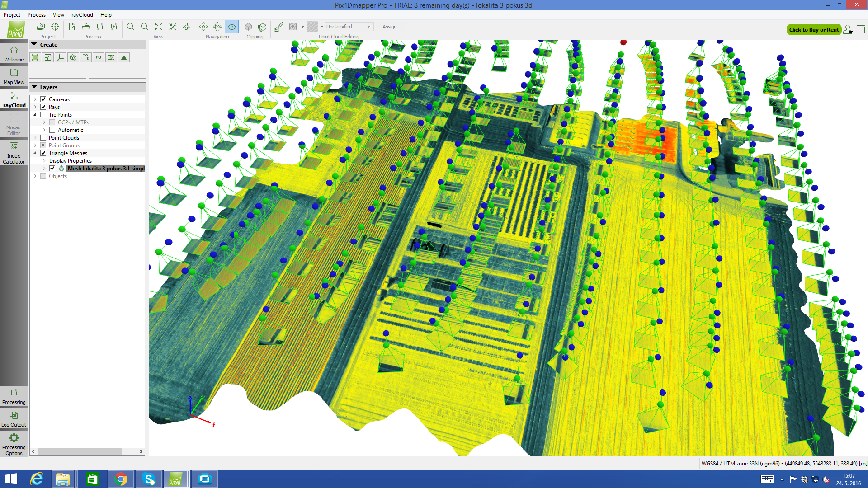Open the Index Calculator view
868x488 pixels.
14,153
